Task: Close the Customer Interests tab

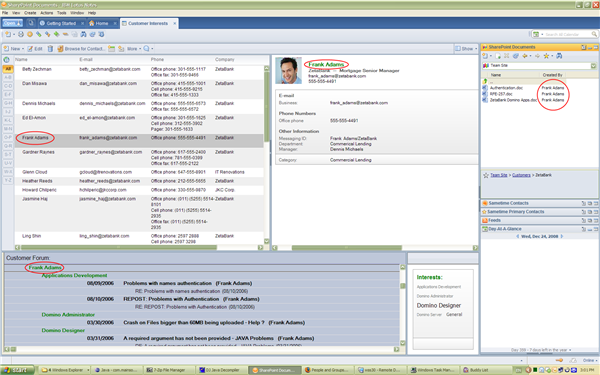Action: [x=174, y=23]
